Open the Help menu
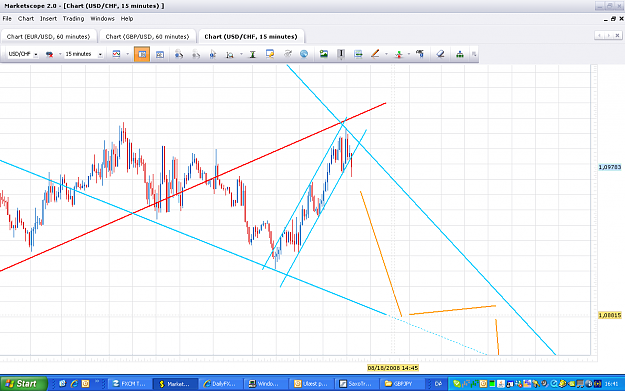Screen dimensions: 625x391 pyautogui.click(x=127, y=19)
